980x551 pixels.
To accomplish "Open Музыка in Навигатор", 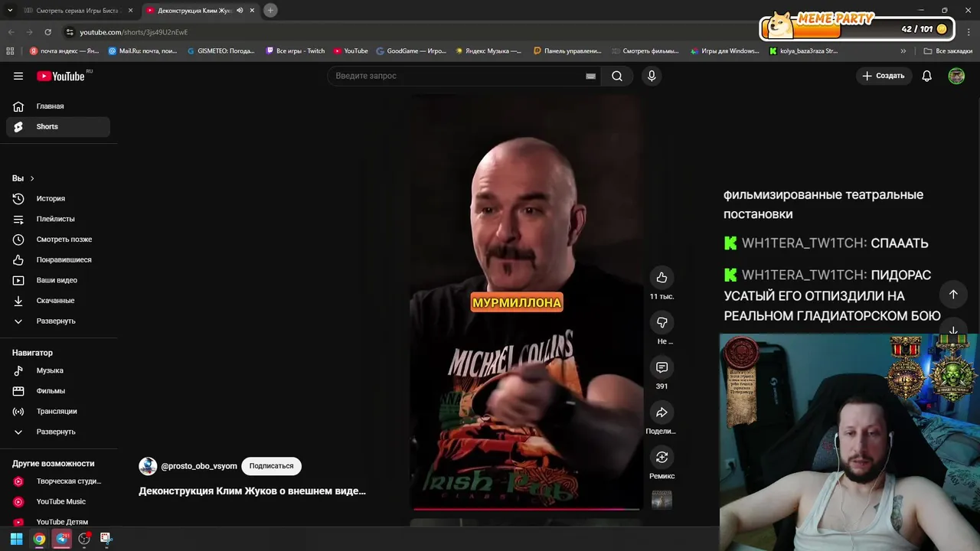I will 58,370.
